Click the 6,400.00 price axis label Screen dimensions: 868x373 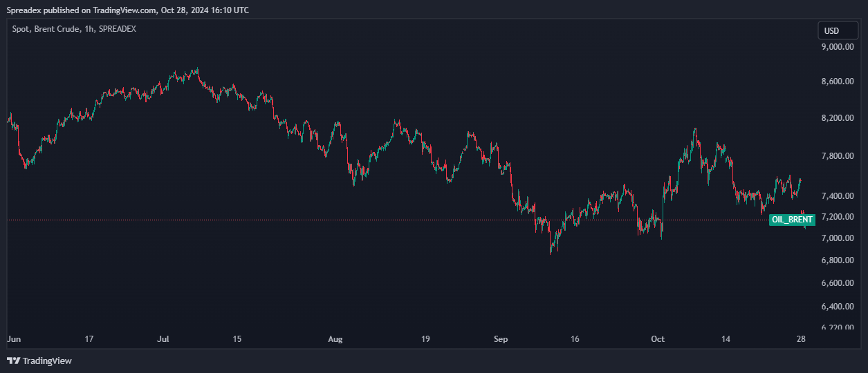tap(837, 307)
